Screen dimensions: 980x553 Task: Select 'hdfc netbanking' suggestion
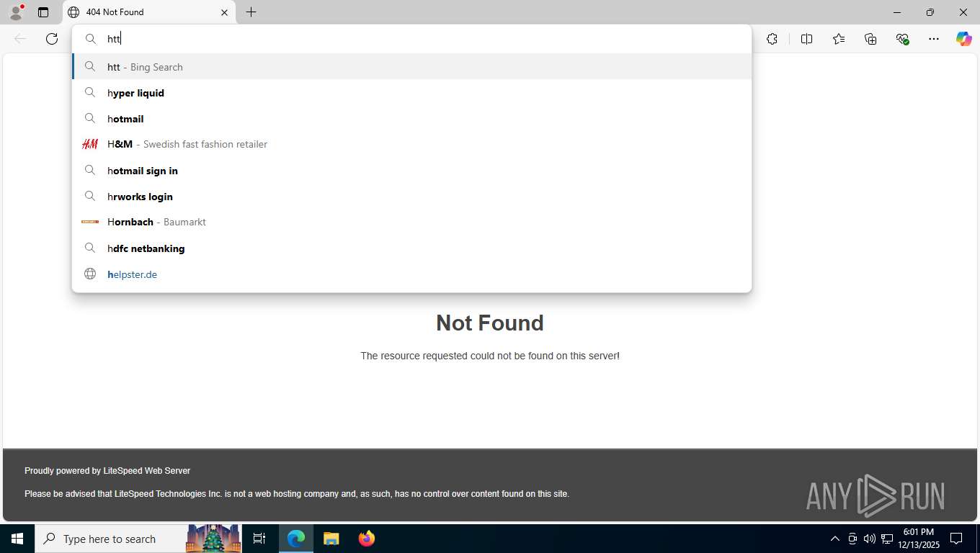[x=411, y=248]
